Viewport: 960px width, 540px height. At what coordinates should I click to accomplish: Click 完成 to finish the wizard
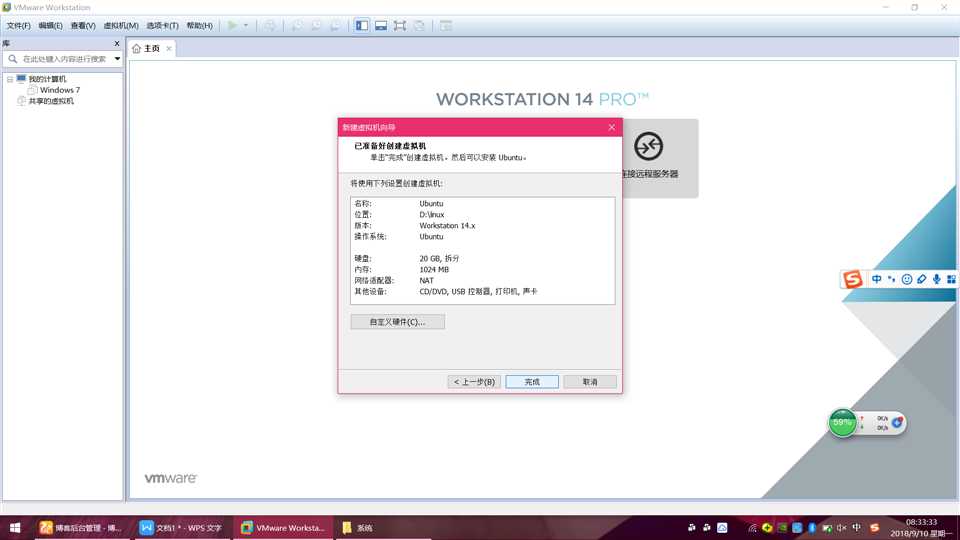(x=532, y=381)
